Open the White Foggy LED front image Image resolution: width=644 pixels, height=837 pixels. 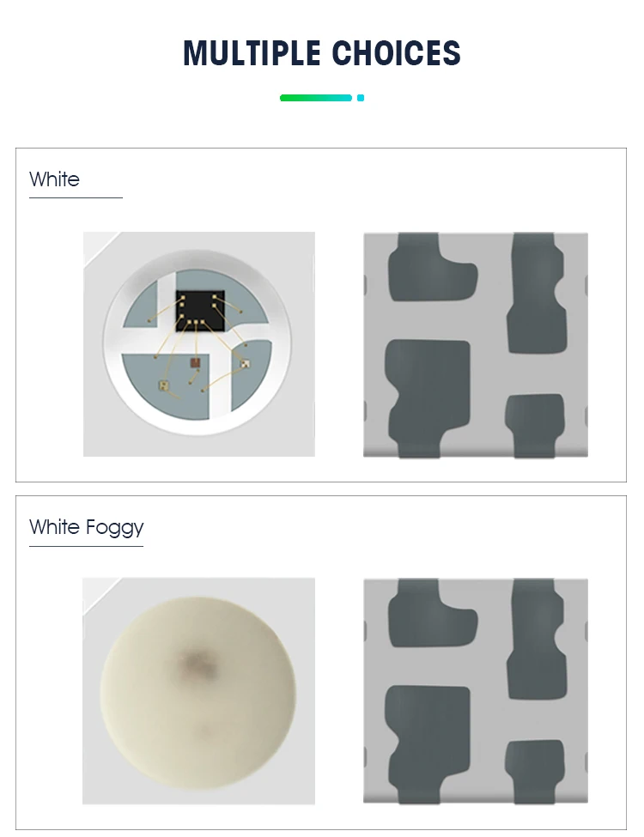point(198,691)
